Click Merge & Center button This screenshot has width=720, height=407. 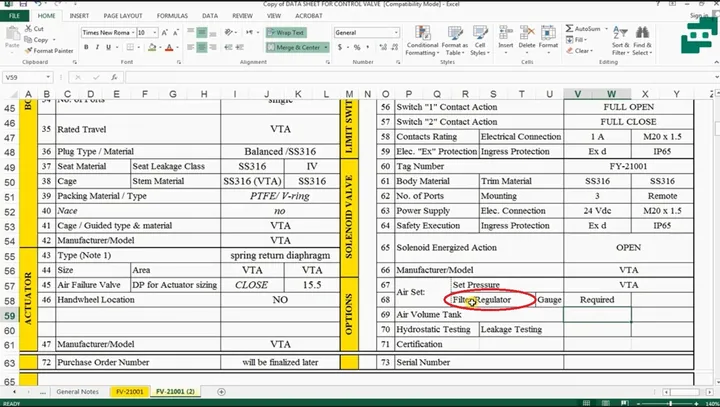294,47
